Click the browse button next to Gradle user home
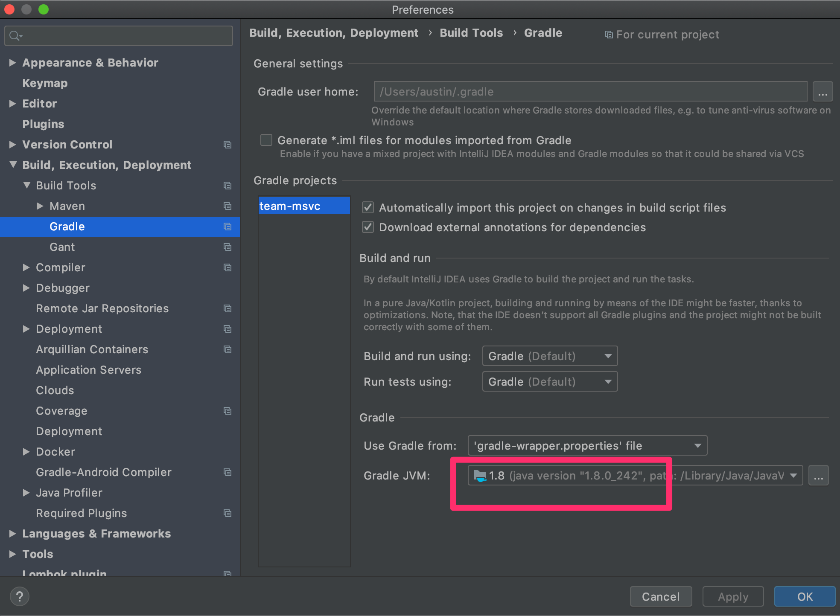This screenshot has width=840, height=616. (823, 91)
